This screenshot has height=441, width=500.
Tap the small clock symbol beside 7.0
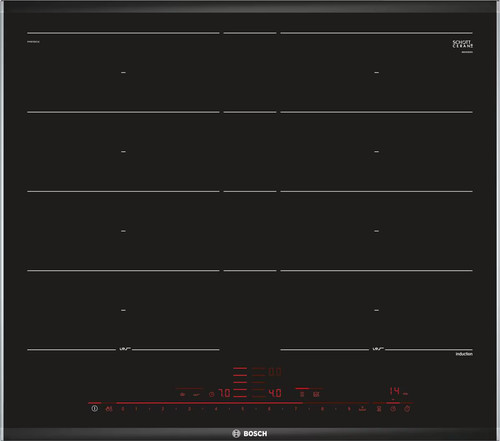211,394
